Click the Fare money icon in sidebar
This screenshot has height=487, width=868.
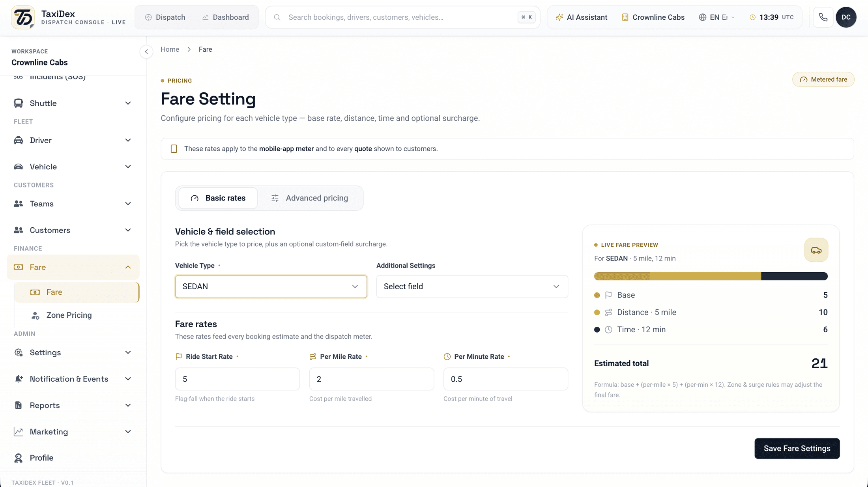tap(18, 267)
